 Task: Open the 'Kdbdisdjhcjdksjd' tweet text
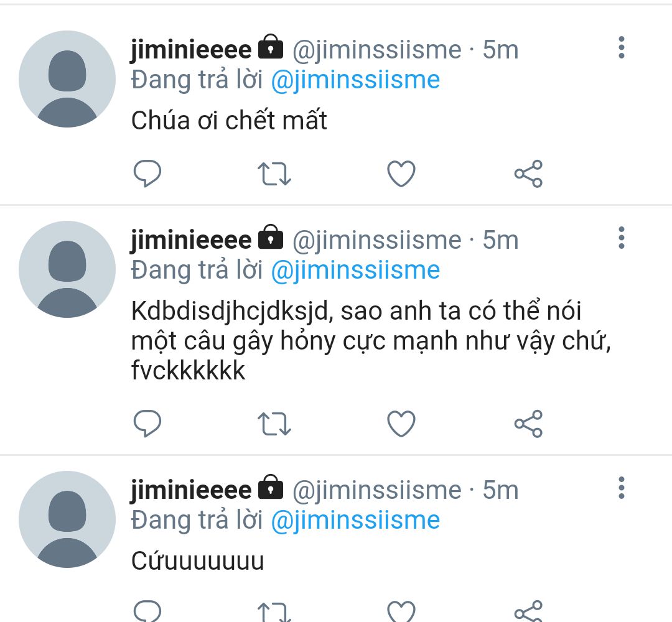coord(371,341)
